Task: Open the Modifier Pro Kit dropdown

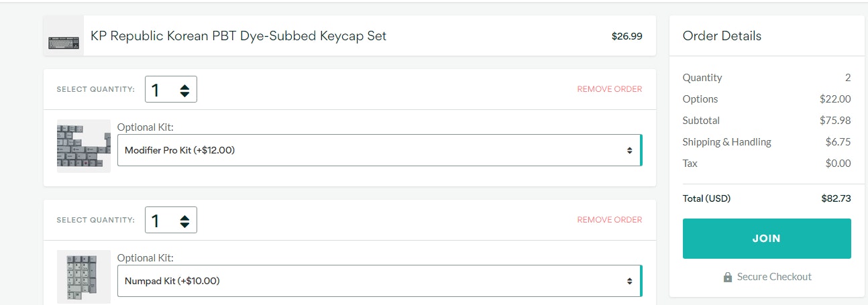Action: (x=379, y=150)
